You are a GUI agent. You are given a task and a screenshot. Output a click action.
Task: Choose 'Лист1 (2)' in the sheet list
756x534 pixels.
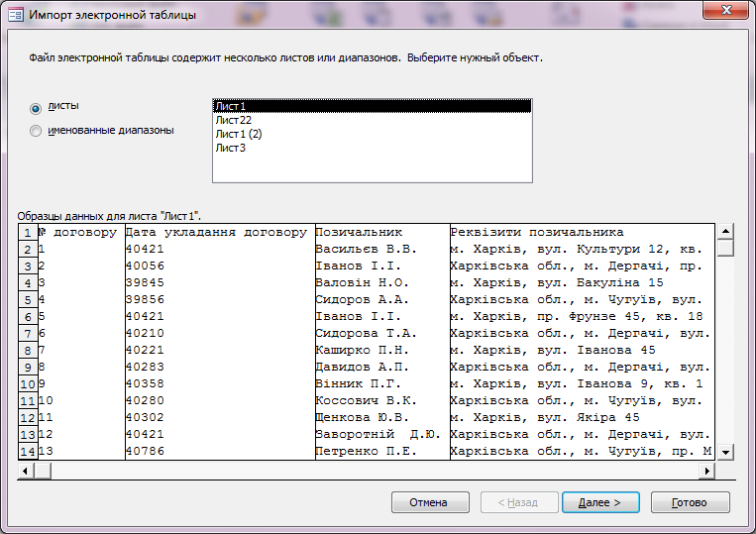pyautogui.click(x=373, y=134)
